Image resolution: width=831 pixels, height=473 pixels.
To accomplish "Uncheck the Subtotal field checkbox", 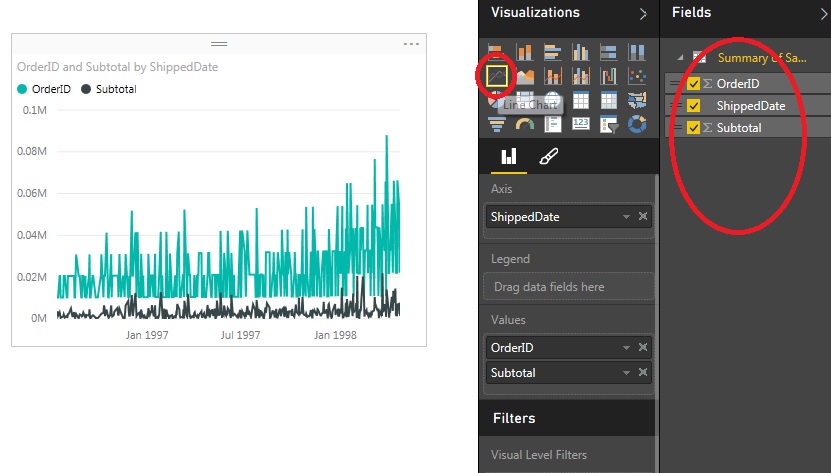I will coord(693,128).
